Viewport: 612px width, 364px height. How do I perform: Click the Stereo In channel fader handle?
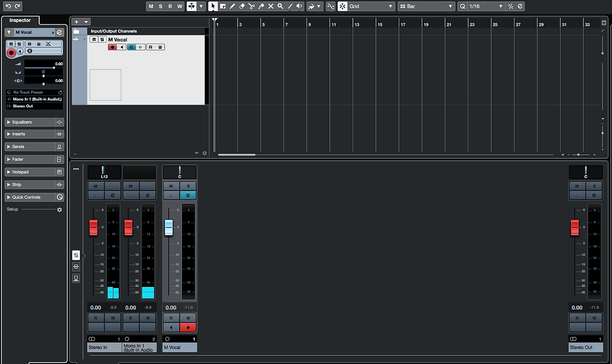[93, 227]
